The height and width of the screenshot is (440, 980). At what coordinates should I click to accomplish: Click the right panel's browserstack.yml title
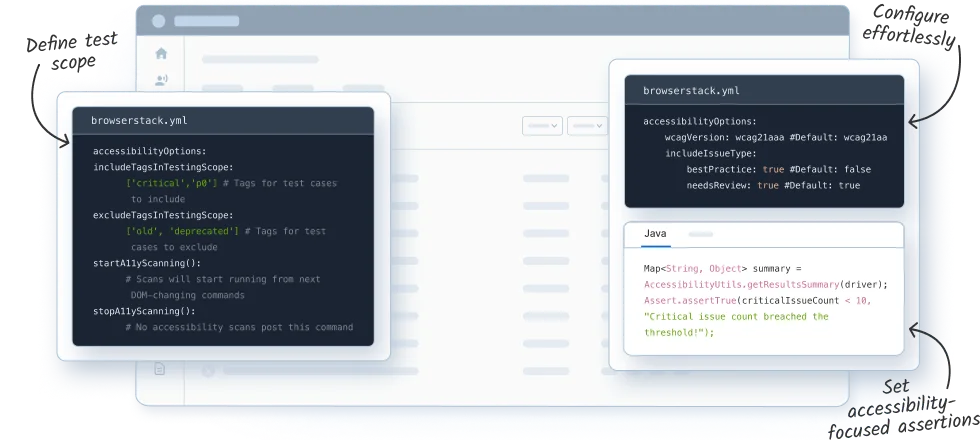coord(691,91)
